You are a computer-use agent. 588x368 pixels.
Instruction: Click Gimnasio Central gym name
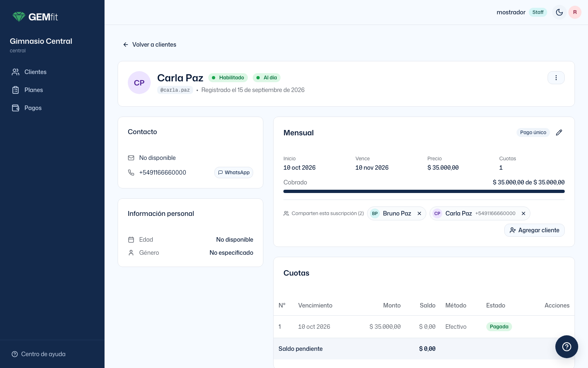(x=41, y=41)
